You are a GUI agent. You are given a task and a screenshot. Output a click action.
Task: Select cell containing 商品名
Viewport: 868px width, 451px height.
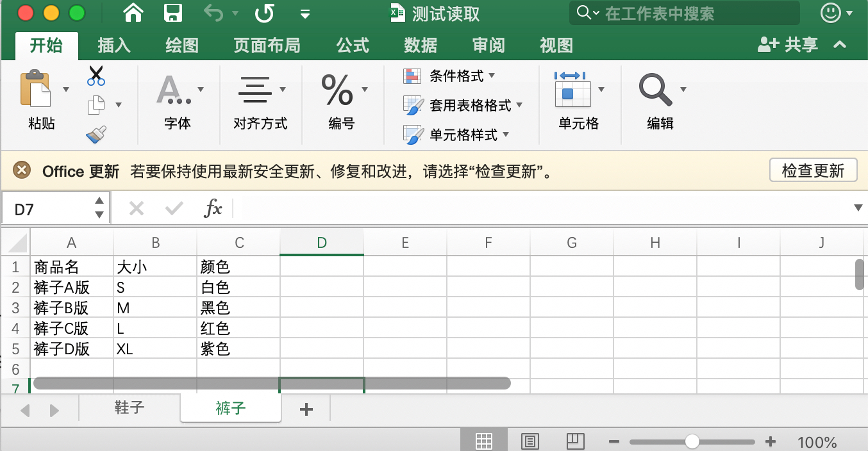(72, 266)
